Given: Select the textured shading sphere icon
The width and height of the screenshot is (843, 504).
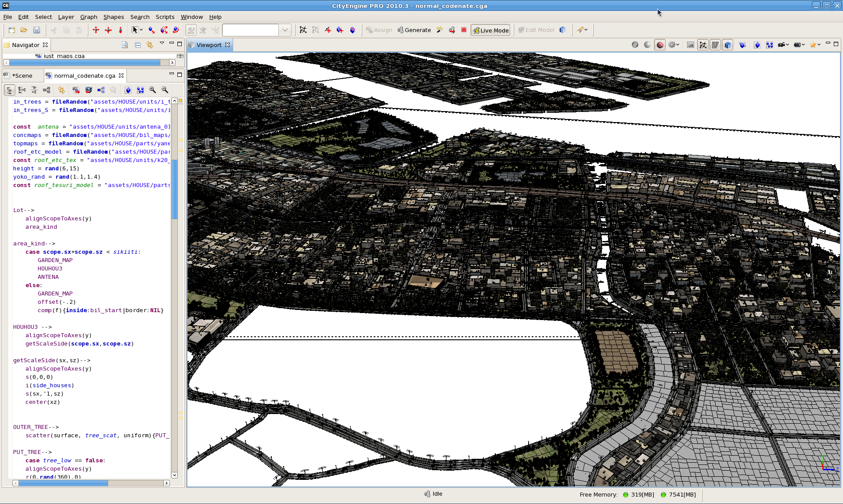Looking at the screenshot, I should (x=659, y=45).
